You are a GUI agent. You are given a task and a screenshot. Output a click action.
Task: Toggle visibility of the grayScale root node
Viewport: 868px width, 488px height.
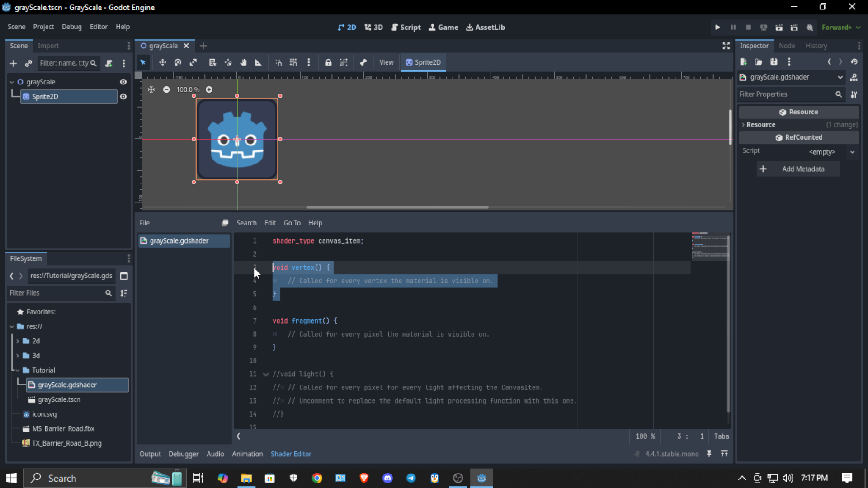tap(123, 82)
